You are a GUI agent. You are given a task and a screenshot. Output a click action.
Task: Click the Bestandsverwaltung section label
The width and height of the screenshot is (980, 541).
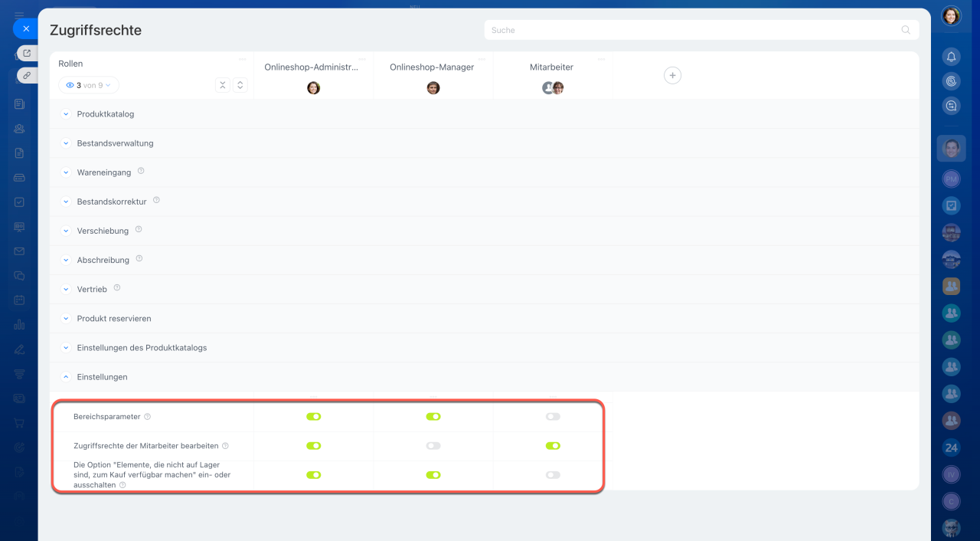(115, 143)
